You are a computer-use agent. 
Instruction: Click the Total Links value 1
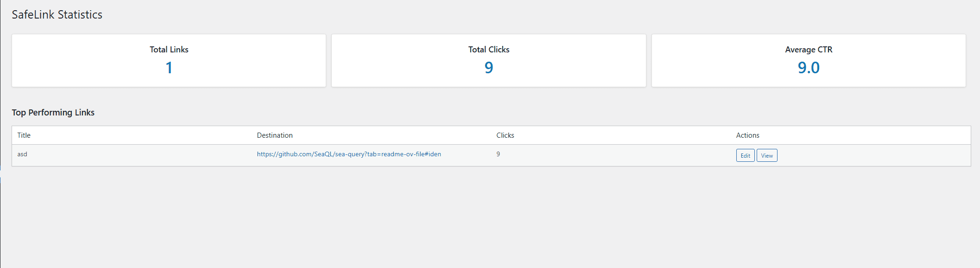(x=169, y=68)
